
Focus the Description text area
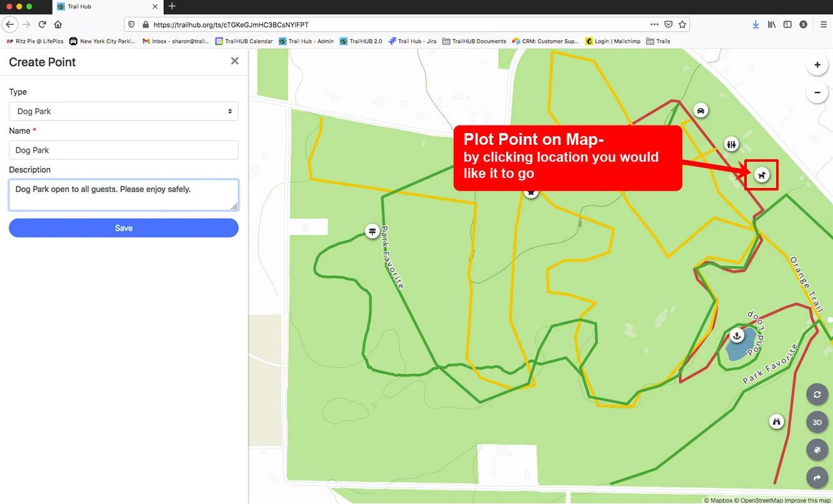point(124,195)
